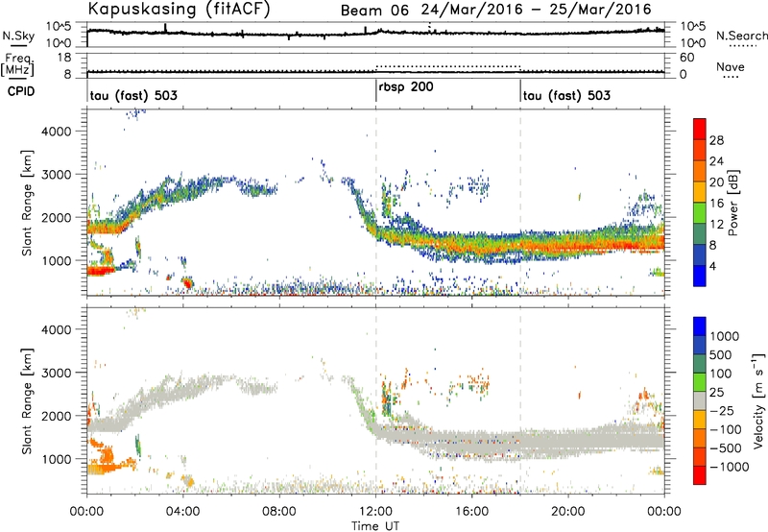The image size is (768, 532).
Task: Select the 18 tick on frequency axis
Action: (62, 58)
